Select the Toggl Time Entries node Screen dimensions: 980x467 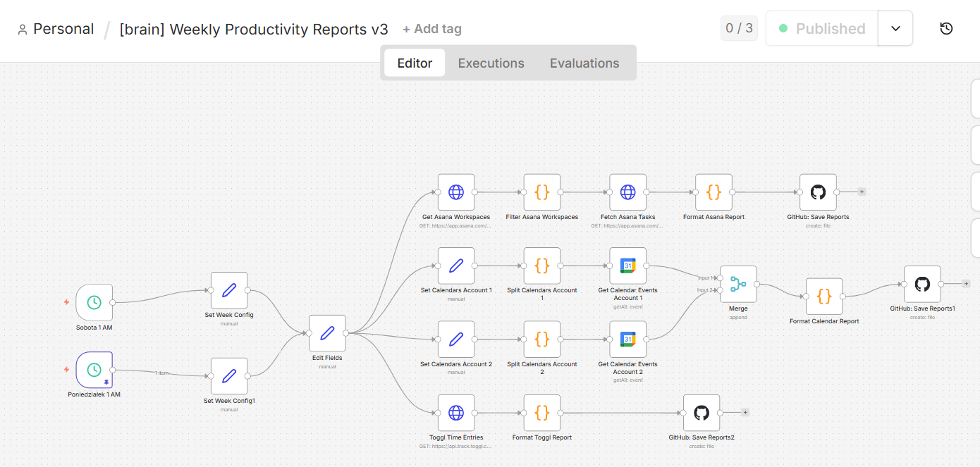[455, 413]
